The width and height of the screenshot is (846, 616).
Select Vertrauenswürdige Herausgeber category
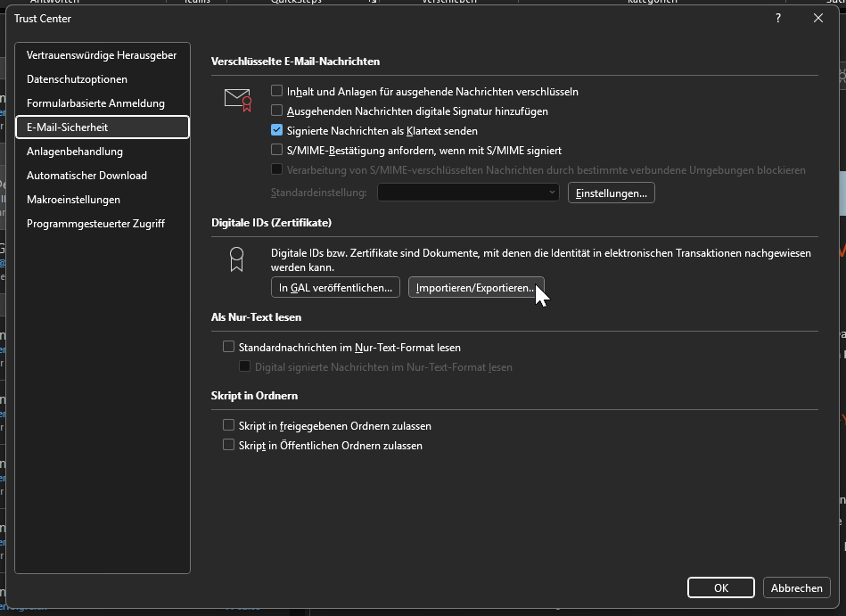(102, 55)
